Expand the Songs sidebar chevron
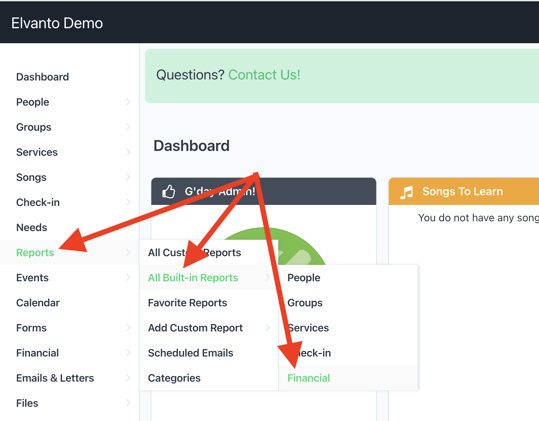This screenshot has width=539, height=421. coord(128,177)
